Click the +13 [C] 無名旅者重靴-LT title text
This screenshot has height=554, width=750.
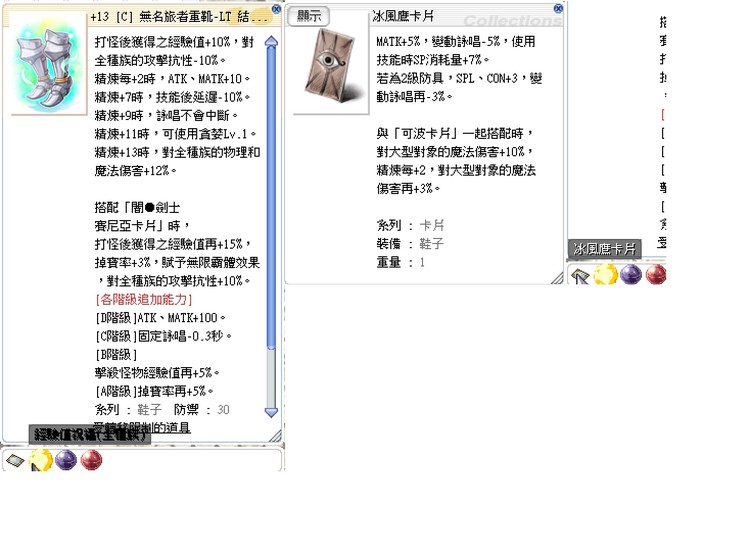tap(179, 17)
